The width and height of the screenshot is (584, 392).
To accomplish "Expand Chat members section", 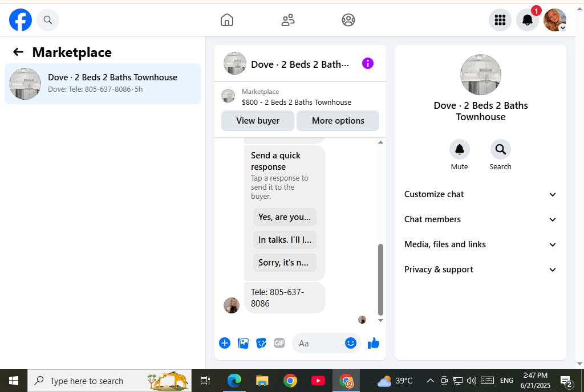I will [x=480, y=219].
